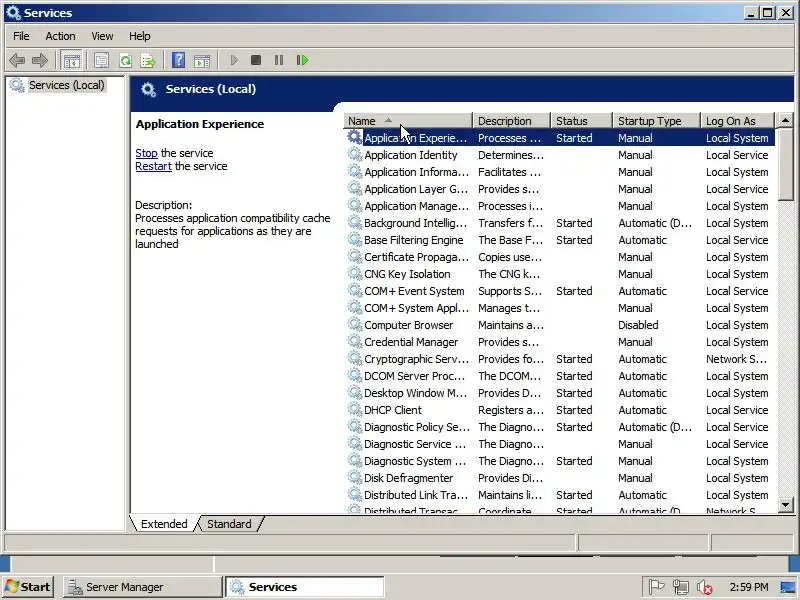Select Distributed Link Tracking row
Viewport: 800px width, 600px height.
pos(560,495)
